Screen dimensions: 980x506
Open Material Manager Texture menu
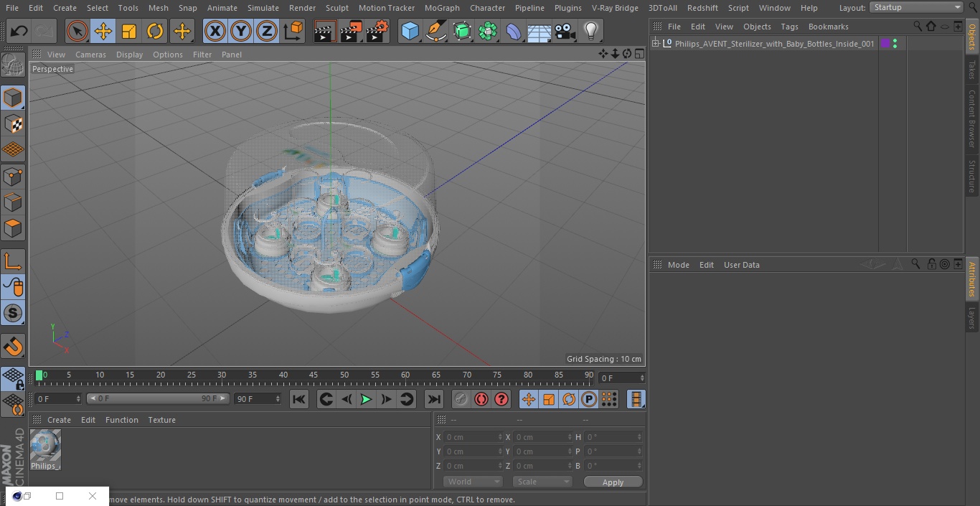point(162,420)
